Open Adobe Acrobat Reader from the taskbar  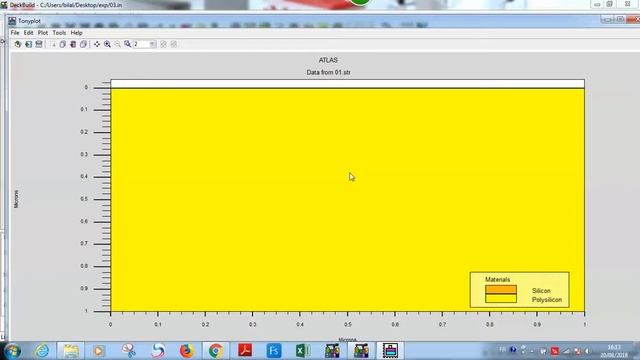[x=245, y=351]
